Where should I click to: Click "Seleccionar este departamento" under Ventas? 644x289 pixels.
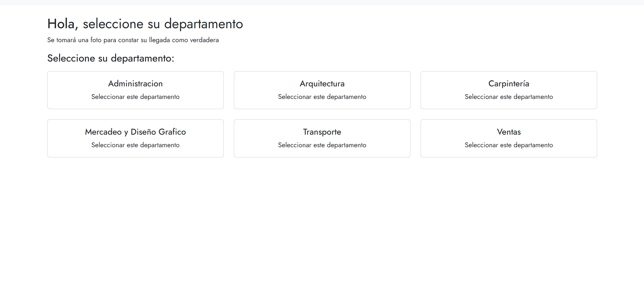tap(509, 145)
